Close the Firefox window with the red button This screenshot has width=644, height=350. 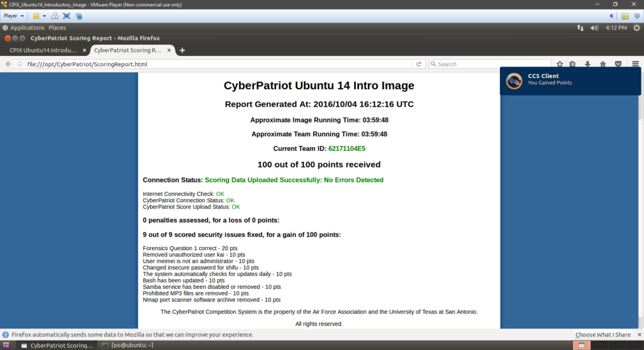[8, 38]
